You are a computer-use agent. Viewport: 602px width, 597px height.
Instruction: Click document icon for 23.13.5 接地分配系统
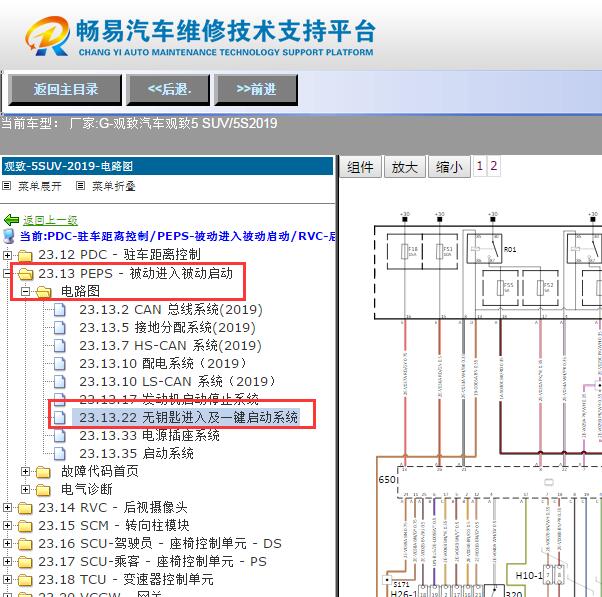pos(60,328)
